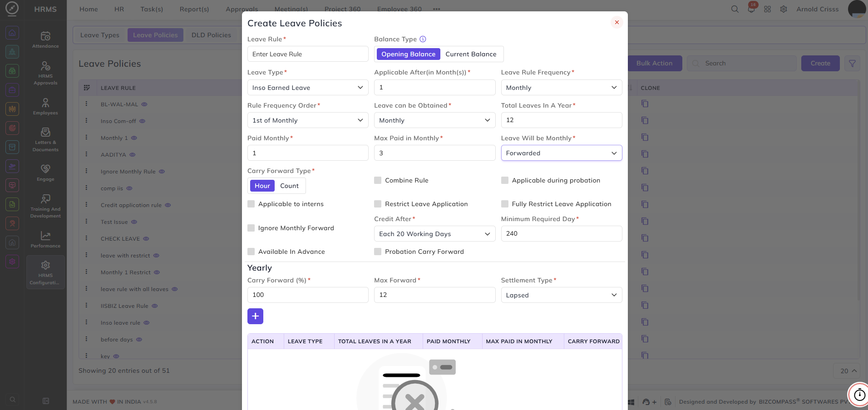Image resolution: width=868 pixels, height=410 pixels.
Task: Click the Enter Leave Rule field
Action: 308,54
